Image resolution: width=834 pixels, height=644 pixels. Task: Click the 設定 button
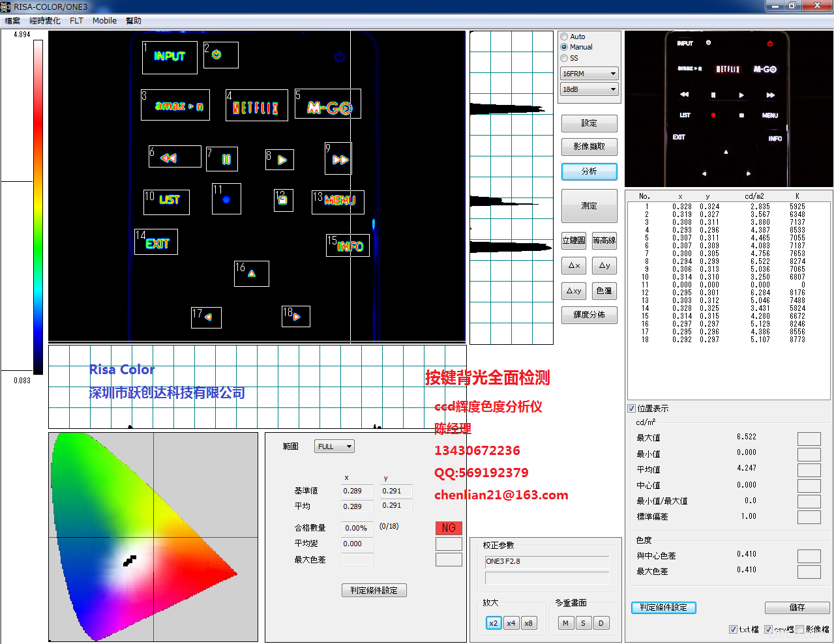[x=589, y=123]
